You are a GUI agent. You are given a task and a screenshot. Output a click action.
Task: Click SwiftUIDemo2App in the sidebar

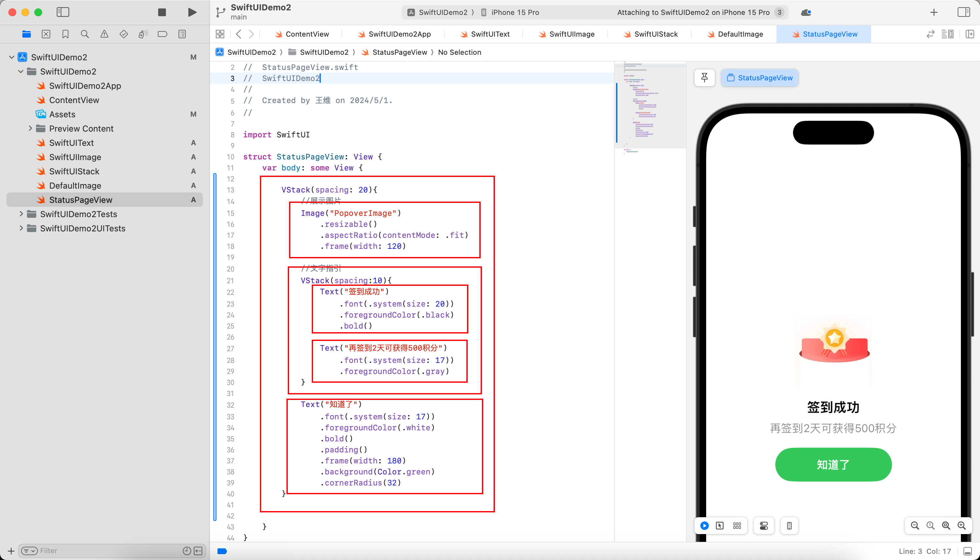pyautogui.click(x=86, y=86)
